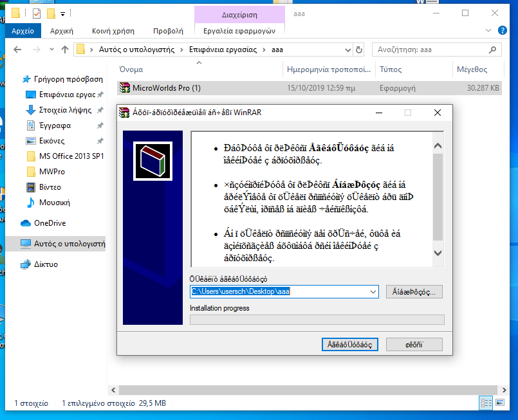Expand the breadcrumb after Αυτός ο υπολογιστής
518x420 pixels.
click(x=181, y=50)
